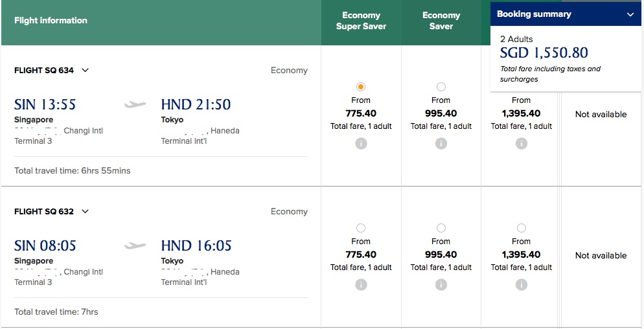Click info icon under SQ 634 Economy Saver fare
This screenshot has height=329, width=644.
441,144
